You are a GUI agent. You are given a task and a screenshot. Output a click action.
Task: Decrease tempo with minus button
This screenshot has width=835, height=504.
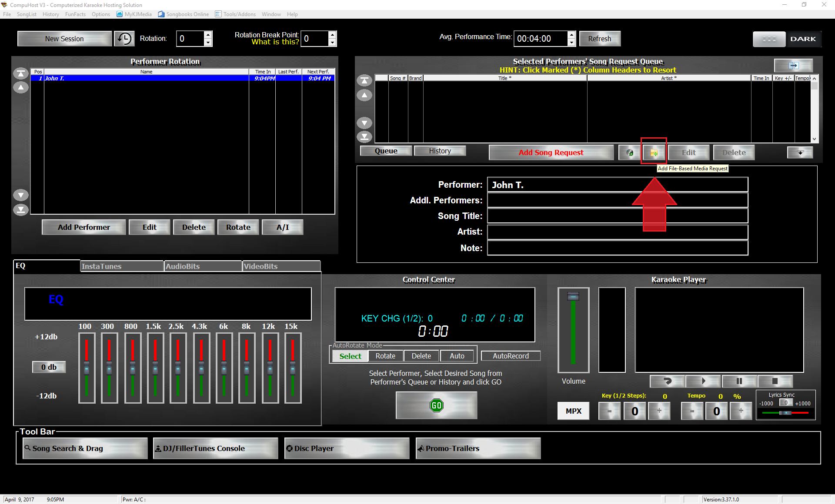[692, 411]
